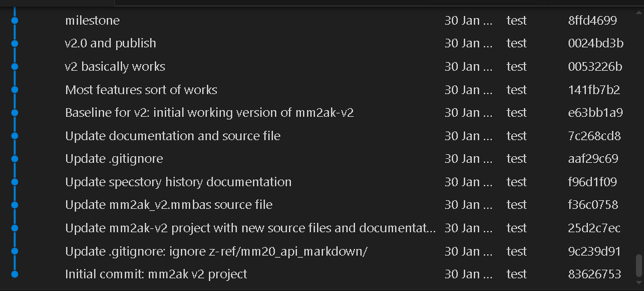Screen dimensions: 644x291
Task: Select commit ignoring z-ref/mm20_api_markdown/
Action: click(216, 251)
